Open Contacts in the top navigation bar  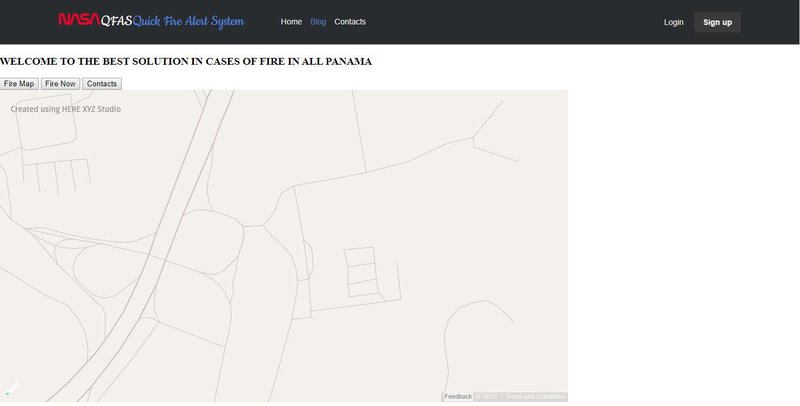point(350,22)
